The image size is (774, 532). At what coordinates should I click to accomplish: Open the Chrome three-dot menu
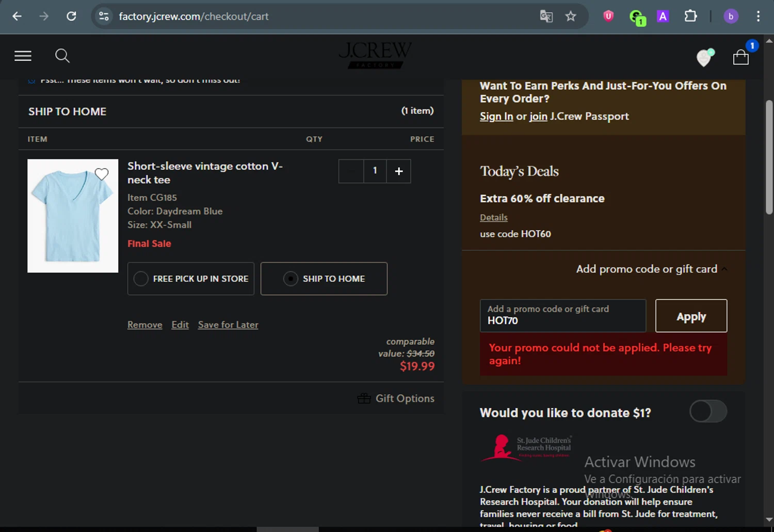[x=758, y=17]
